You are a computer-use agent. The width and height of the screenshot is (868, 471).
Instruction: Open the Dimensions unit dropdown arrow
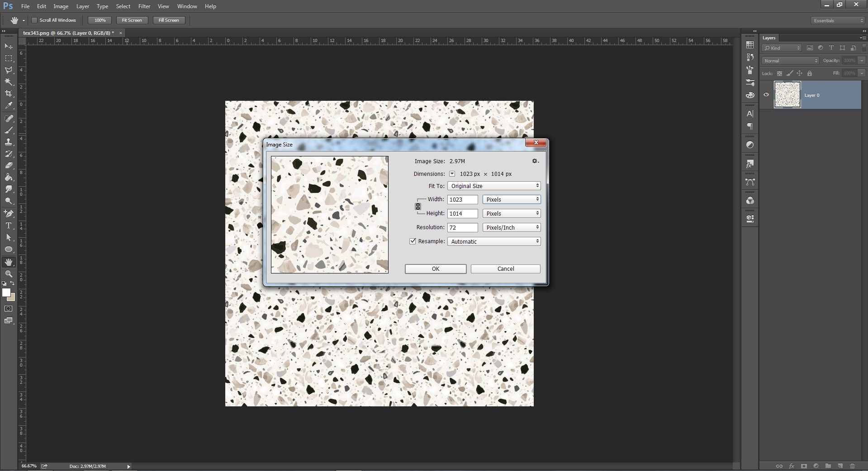tap(452, 174)
